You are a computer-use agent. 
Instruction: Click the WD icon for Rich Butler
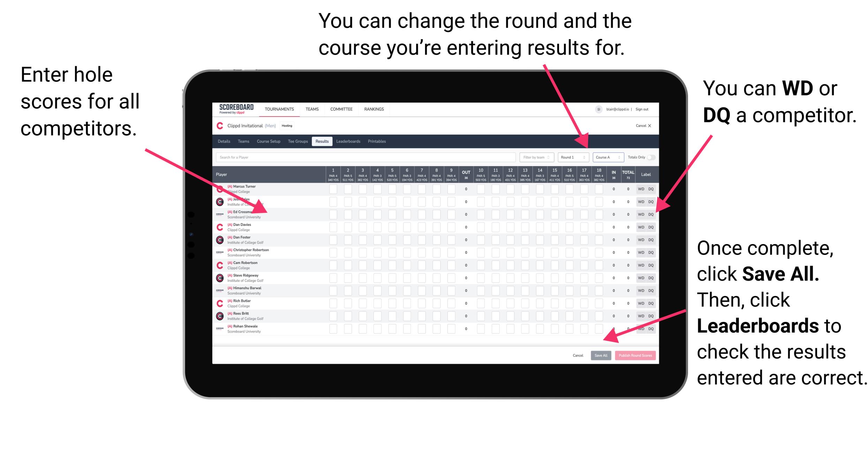point(640,303)
